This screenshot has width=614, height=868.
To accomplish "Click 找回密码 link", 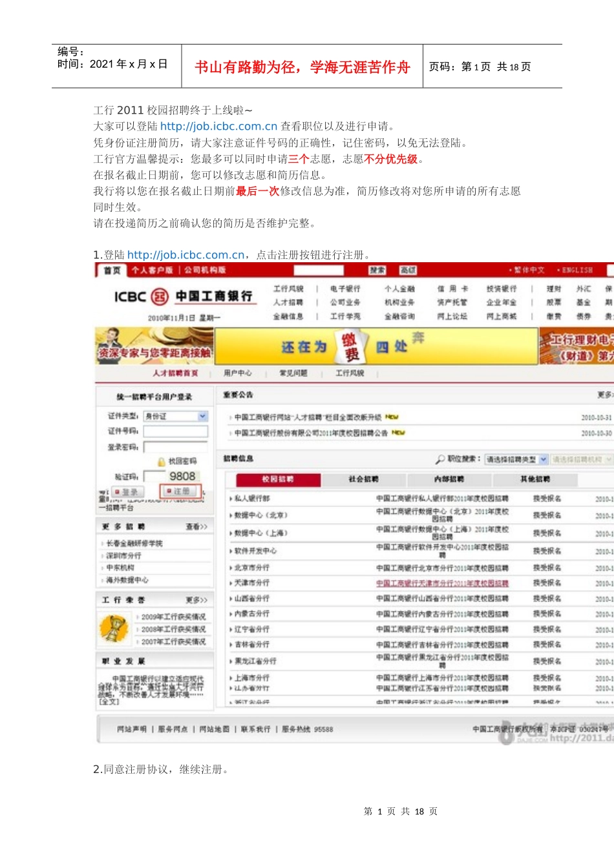I will coord(182,462).
